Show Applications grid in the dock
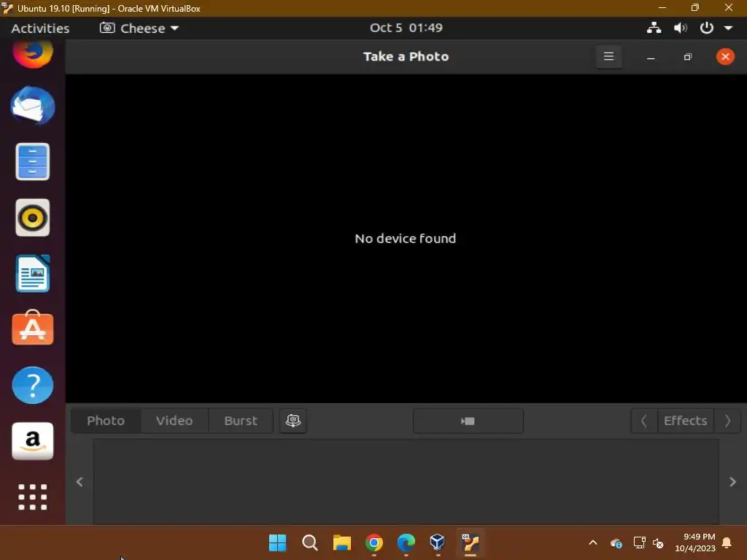The height and width of the screenshot is (560, 747). (33, 497)
